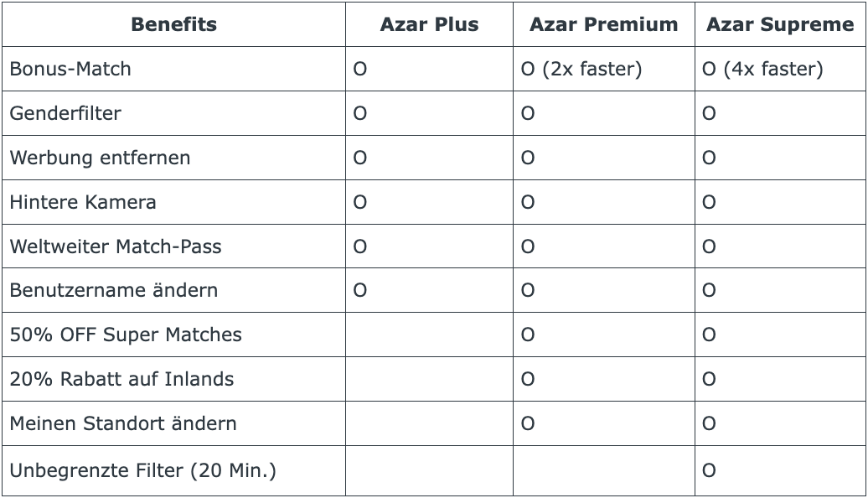Click the Azar Premium column header

(x=603, y=24)
